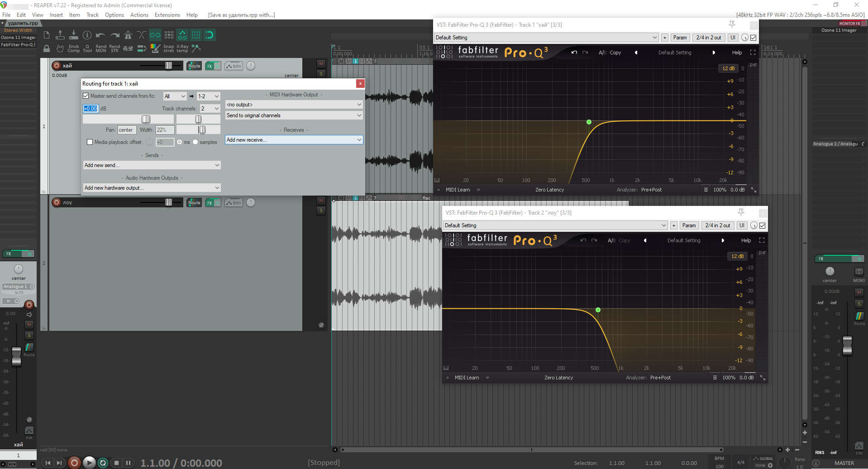Click Pro-Q undo arrow in Track 1 plugin

click(574, 53)
